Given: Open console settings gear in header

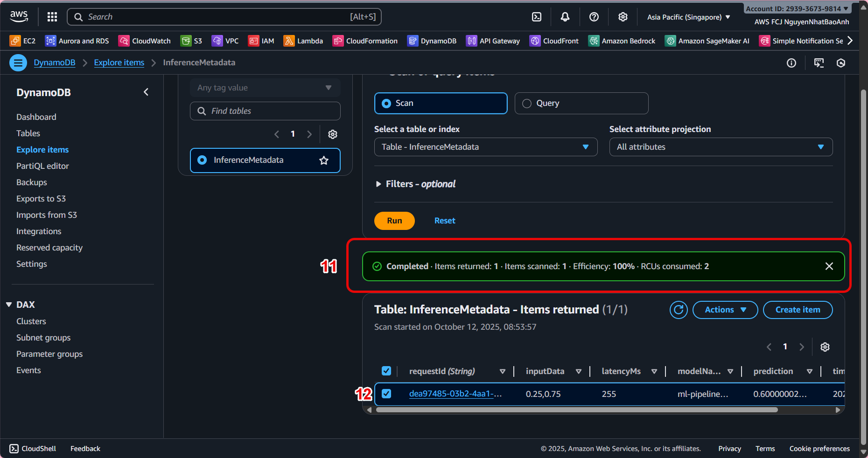Looking at the screenshot, I should [x=623, y=17].
